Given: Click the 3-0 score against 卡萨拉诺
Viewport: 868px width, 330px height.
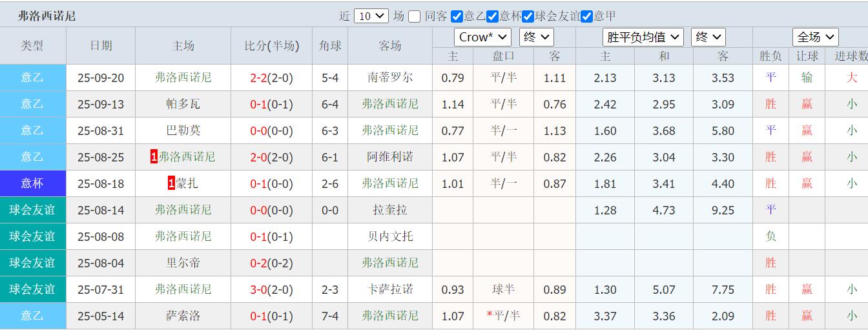Looking at the screenshot, I should 258,290.
